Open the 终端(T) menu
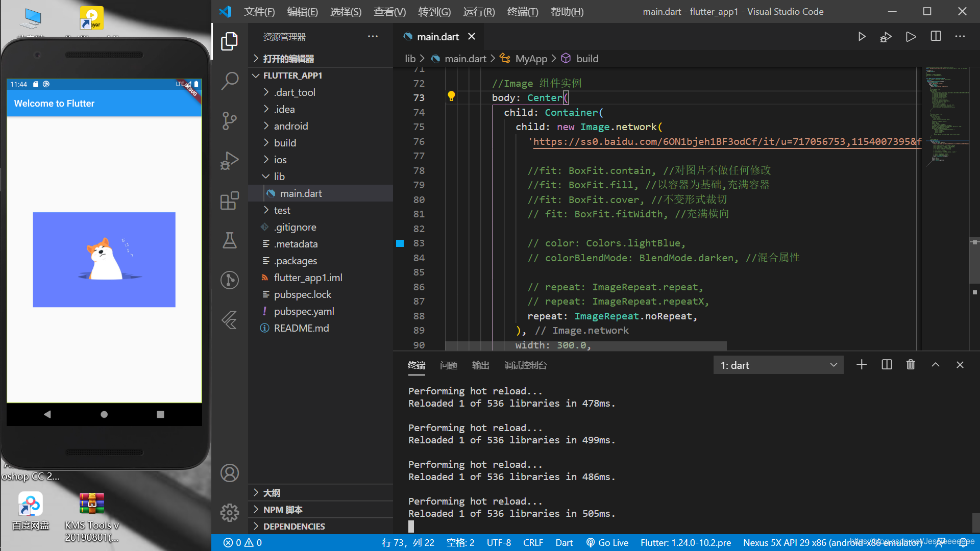980x551 pixels. (x=523, y=12)
